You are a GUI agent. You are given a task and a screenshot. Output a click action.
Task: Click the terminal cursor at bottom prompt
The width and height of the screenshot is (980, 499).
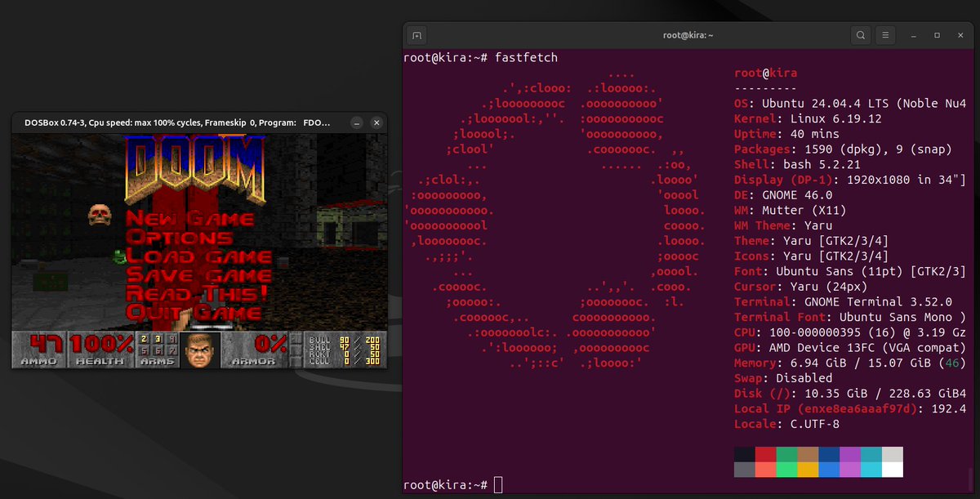tap(499, 485)
